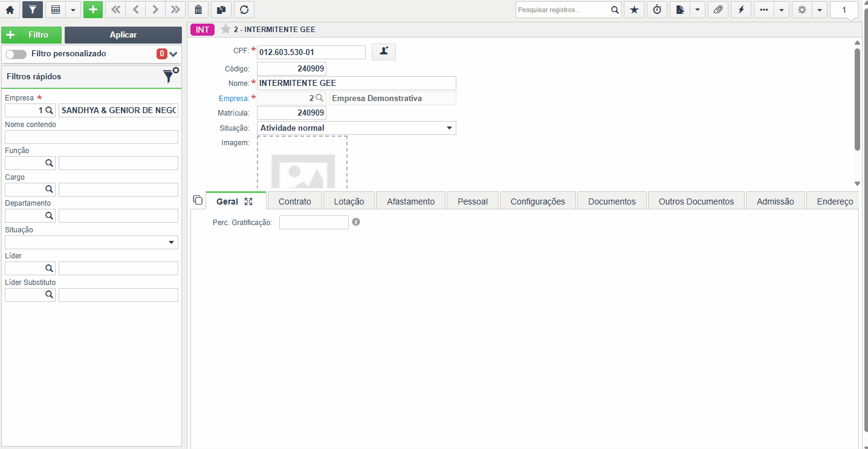This screenshot has width=868, height=449.
Task: Click the record count box showing 1
Action: pyautogui.click(x=844, y=10)
